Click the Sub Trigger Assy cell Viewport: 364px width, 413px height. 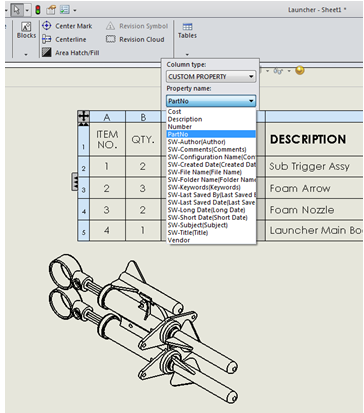(x=314, y=167)
